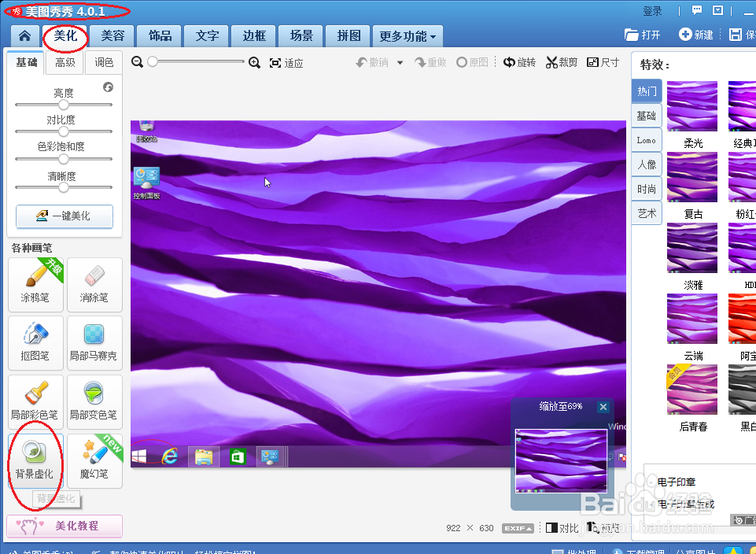Select the 局部变色笔 tool
Image resolution: width=756 pixels, height=554 pixels.
94,401
